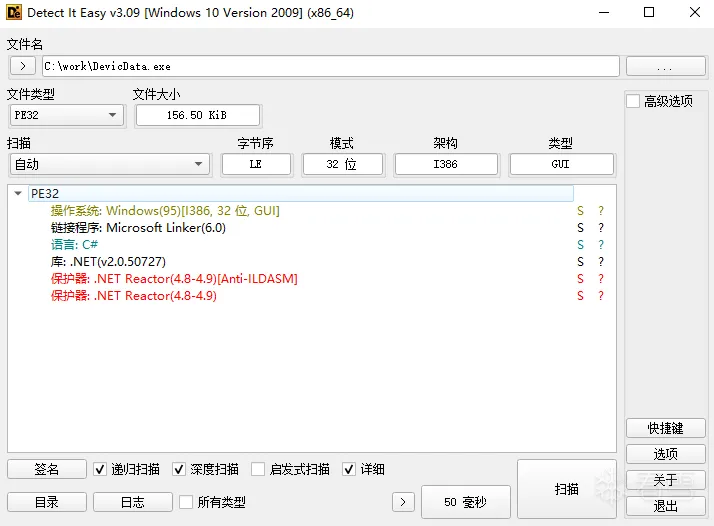Open file browser with the '...' button

coord(665,66)
